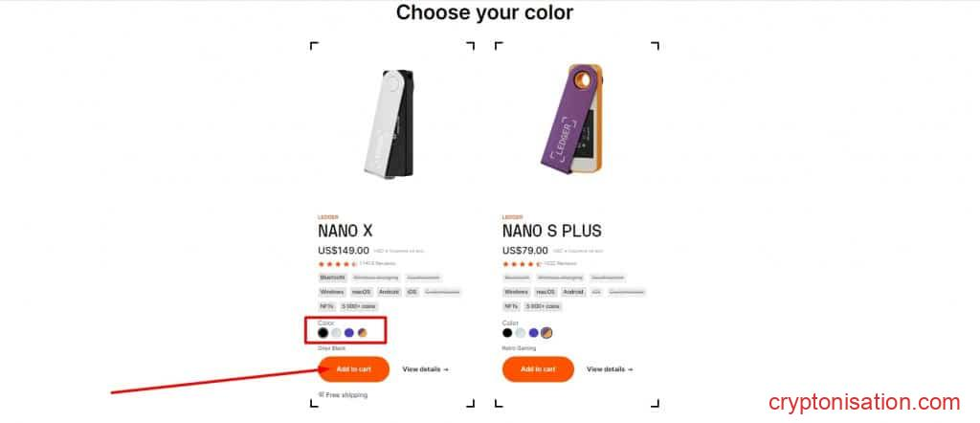
Task: Select black color swatch for Nano S Plus
Action: 507,333
